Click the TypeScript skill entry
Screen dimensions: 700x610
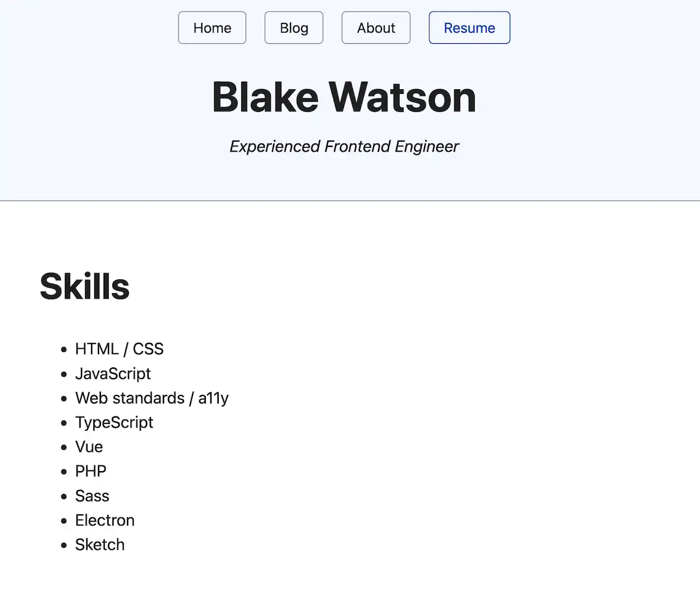[114, 422]
